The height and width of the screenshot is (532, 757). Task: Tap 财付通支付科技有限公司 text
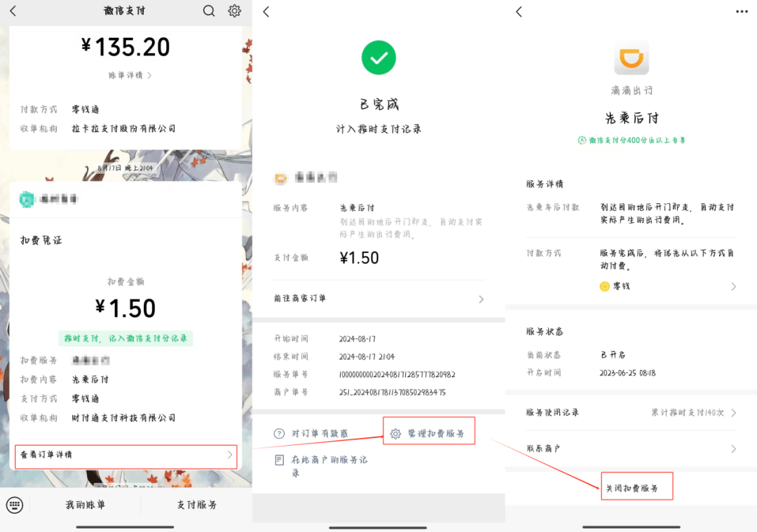coord(123,418)
